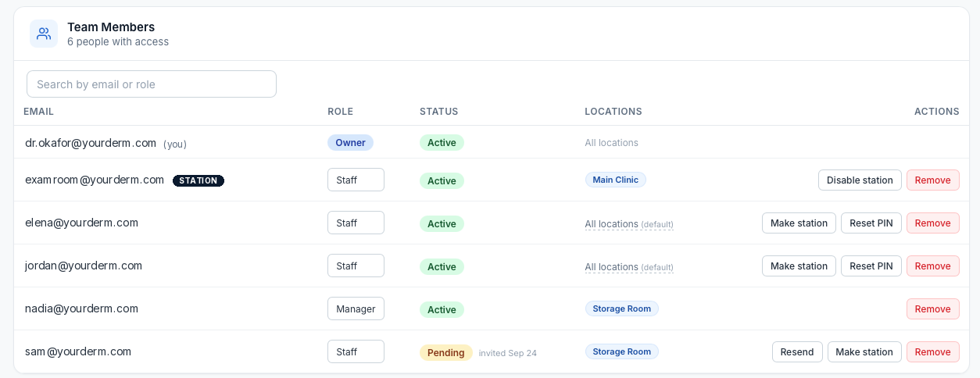Click the (you) label beside dr.okafor

pos(175,144)
